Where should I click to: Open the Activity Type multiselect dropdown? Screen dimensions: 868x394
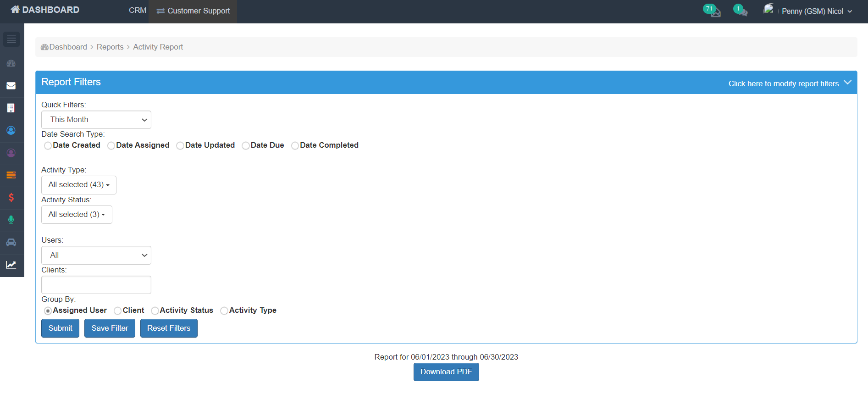click(x=79, y=185)
